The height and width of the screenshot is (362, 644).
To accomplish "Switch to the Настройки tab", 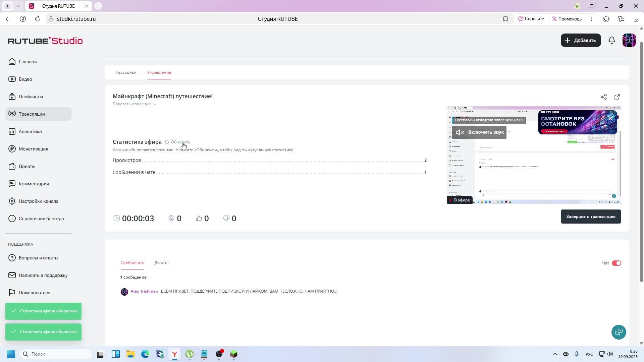I will tap(126, 72).
